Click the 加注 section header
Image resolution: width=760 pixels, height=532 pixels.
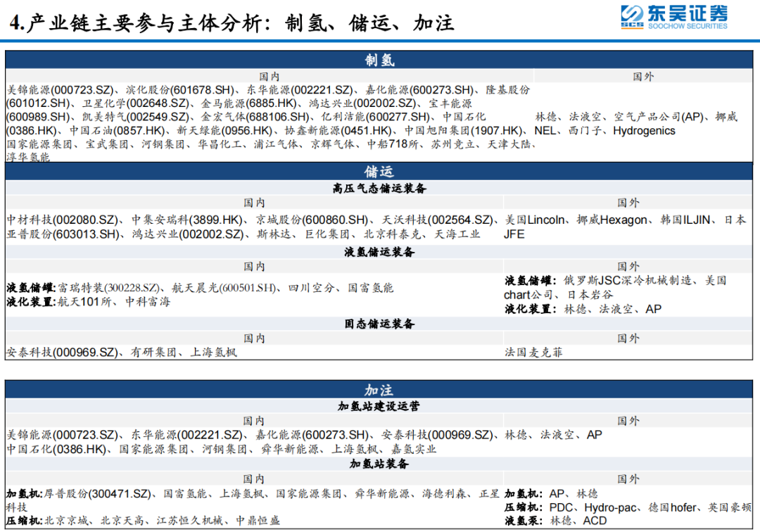(380, 389)
